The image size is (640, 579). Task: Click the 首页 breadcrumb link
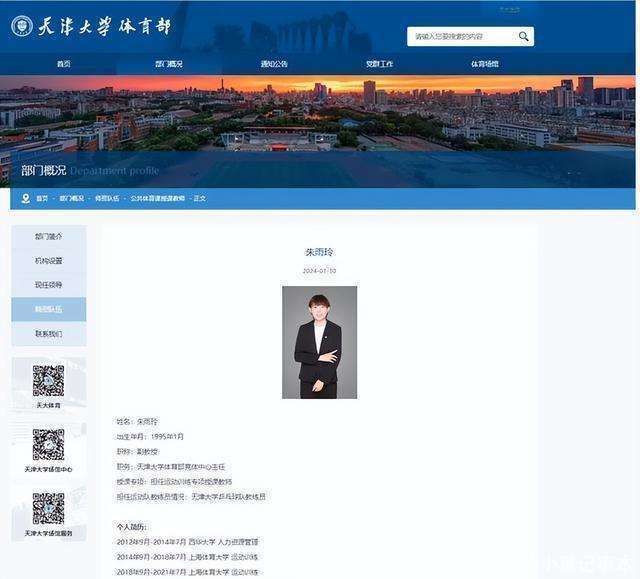42,198
